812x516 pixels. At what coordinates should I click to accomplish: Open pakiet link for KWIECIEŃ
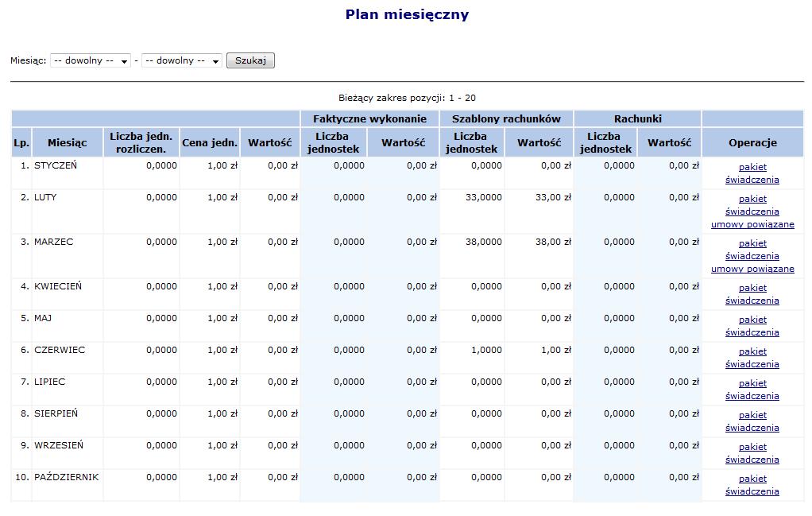pyautogui.click(x=752, y=288)
